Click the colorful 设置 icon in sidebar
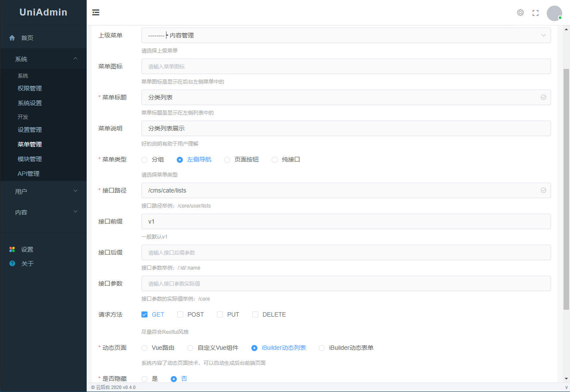 pyautogui.click(x=12, y=249)
